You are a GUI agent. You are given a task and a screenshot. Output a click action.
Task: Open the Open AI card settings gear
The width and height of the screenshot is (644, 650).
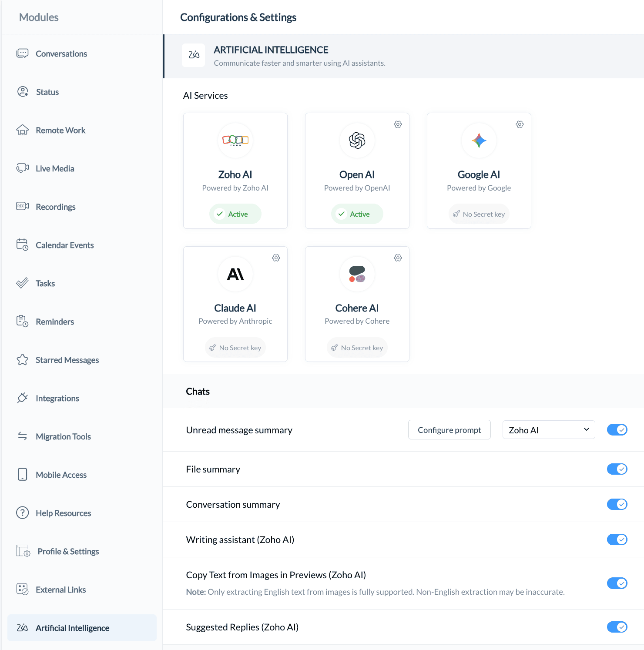click(x=398, y=124)
